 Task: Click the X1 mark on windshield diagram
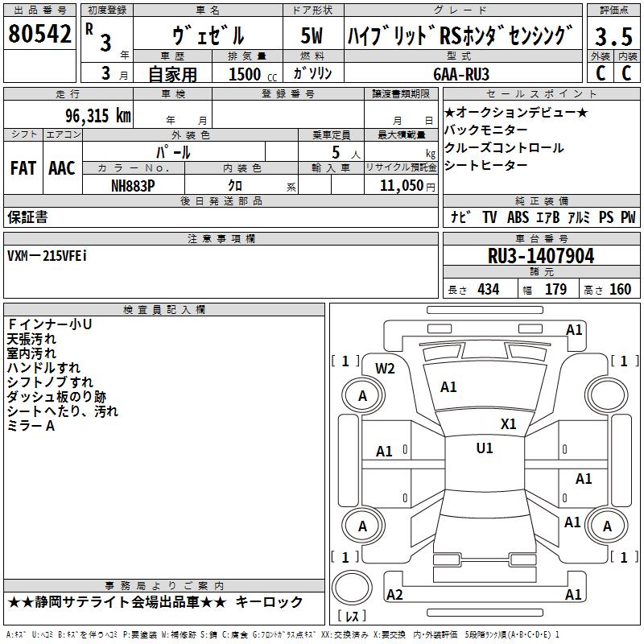click(x=508, y=423)
